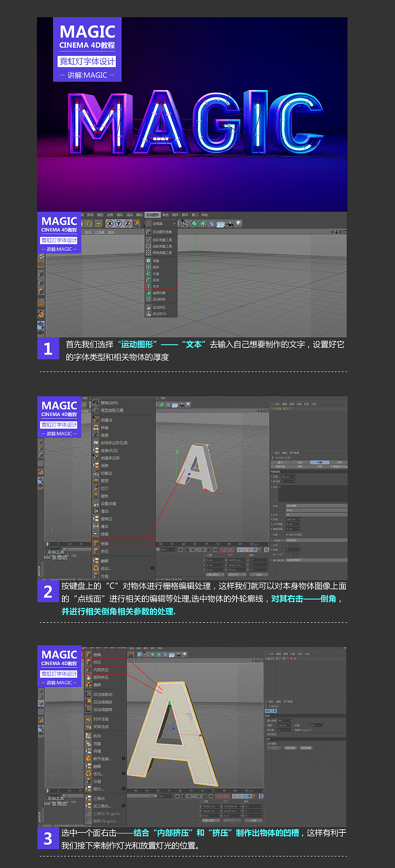The height and width of the screenshot is (868, 395).
Task: Click 复位数值 button in step 3
Action: click(x=306, y=748)
